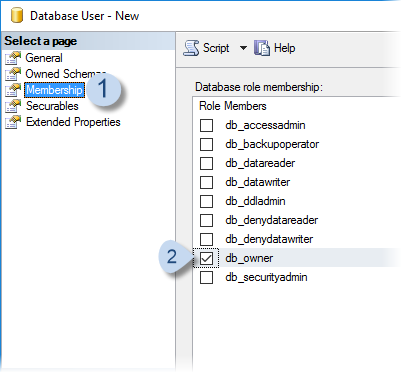Click the Owned Schemas page icon
The image size is (402, 373).
(13, 74)
